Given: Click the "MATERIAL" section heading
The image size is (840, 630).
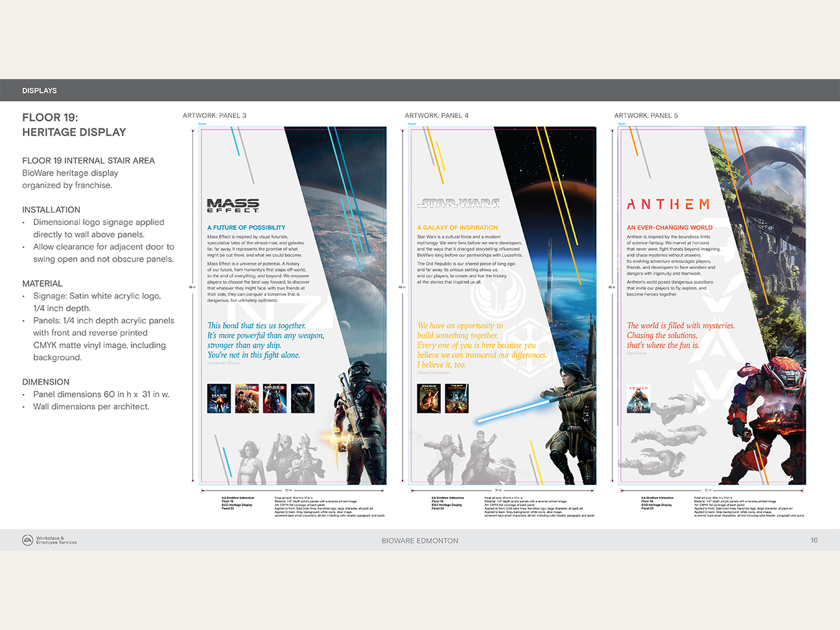Looking at the screenshot, I should pyautogui.click(x=42, y=284).
